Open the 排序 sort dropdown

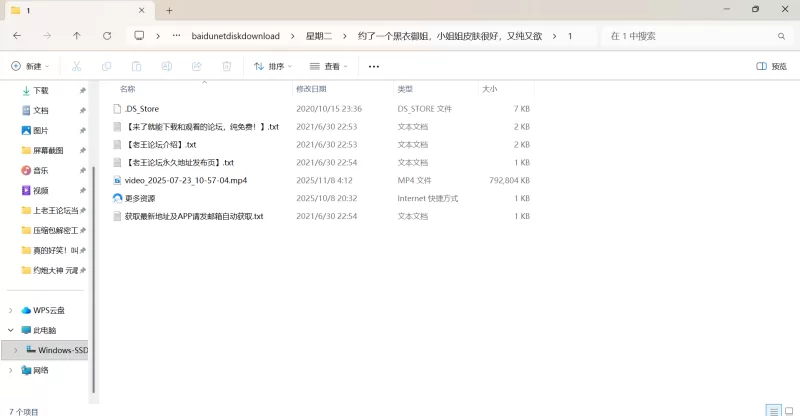pos(272,67)
